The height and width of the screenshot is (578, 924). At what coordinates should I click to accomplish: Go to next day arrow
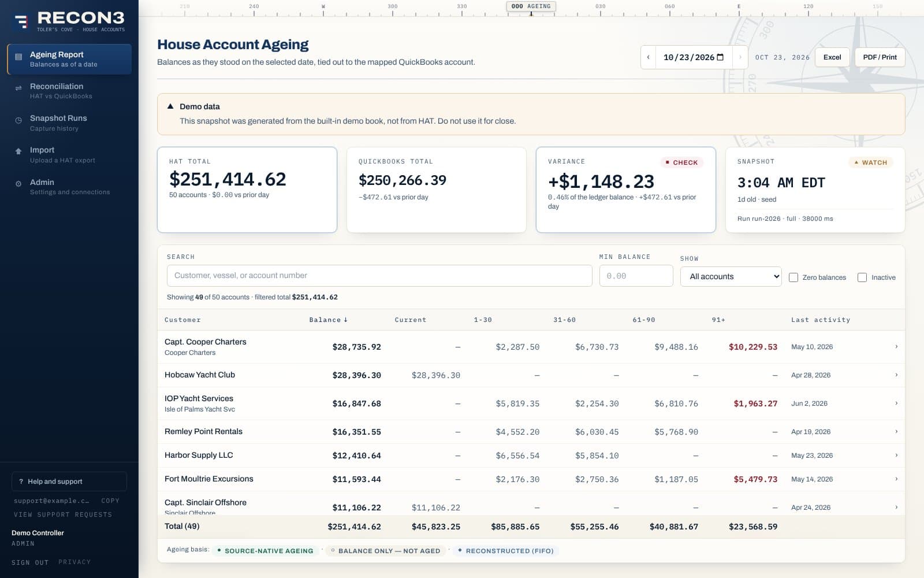(740, 57)
